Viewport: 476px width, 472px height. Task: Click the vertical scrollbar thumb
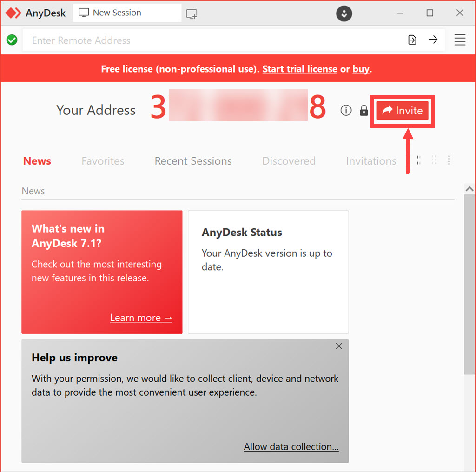point(469,285)
